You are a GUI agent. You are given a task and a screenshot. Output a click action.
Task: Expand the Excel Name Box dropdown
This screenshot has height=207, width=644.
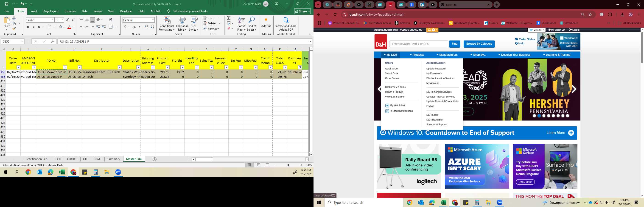point(22,41)
